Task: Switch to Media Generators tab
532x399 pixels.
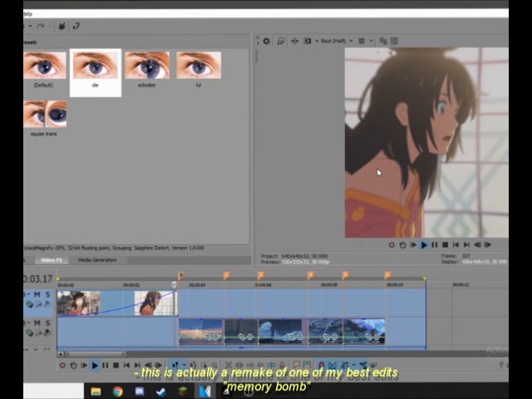Action: tap(97, 260)
